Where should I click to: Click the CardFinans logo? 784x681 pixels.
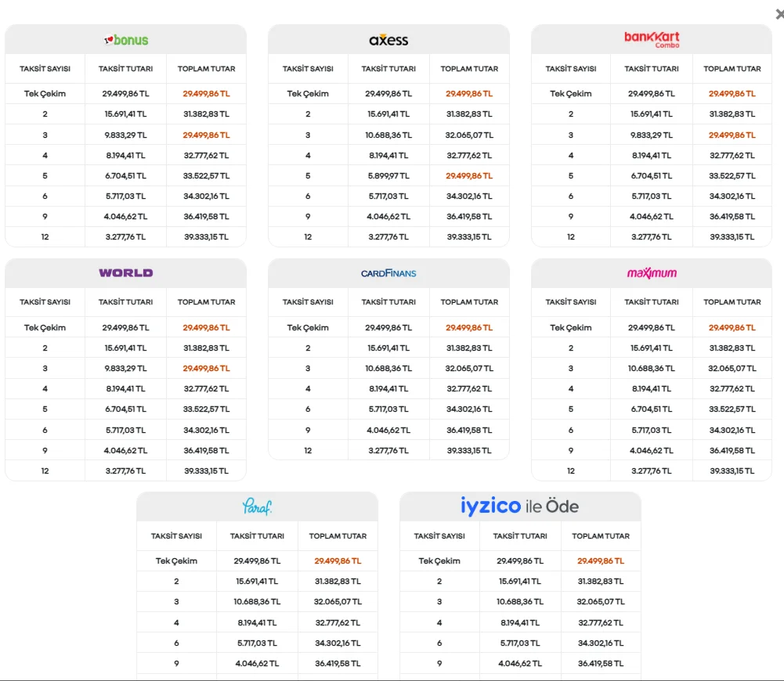click(388, 273)
